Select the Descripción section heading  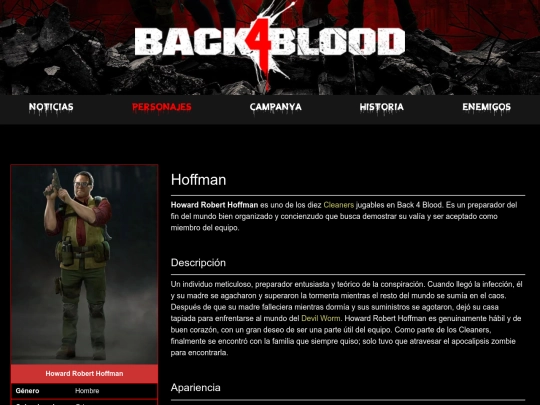click(x=198, y=262)
